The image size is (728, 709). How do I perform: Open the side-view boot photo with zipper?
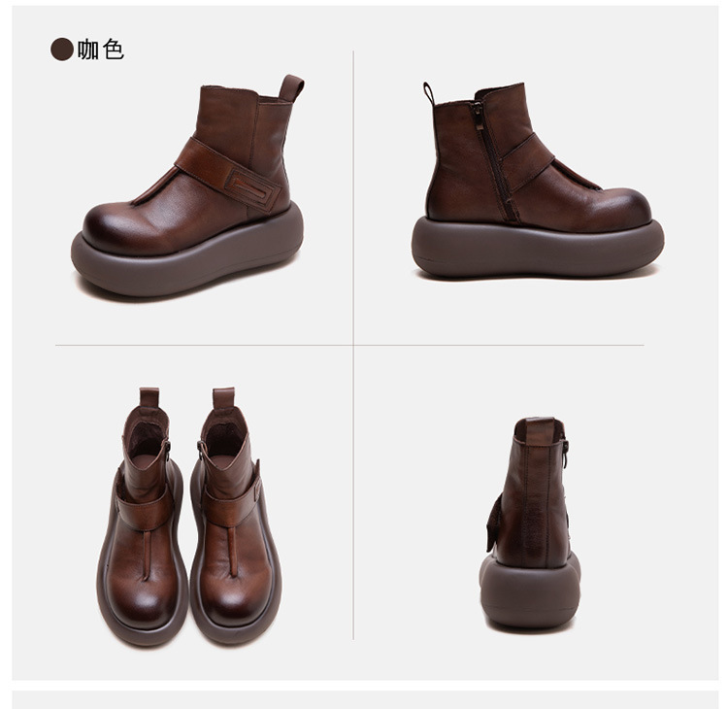tap(538, 181)
